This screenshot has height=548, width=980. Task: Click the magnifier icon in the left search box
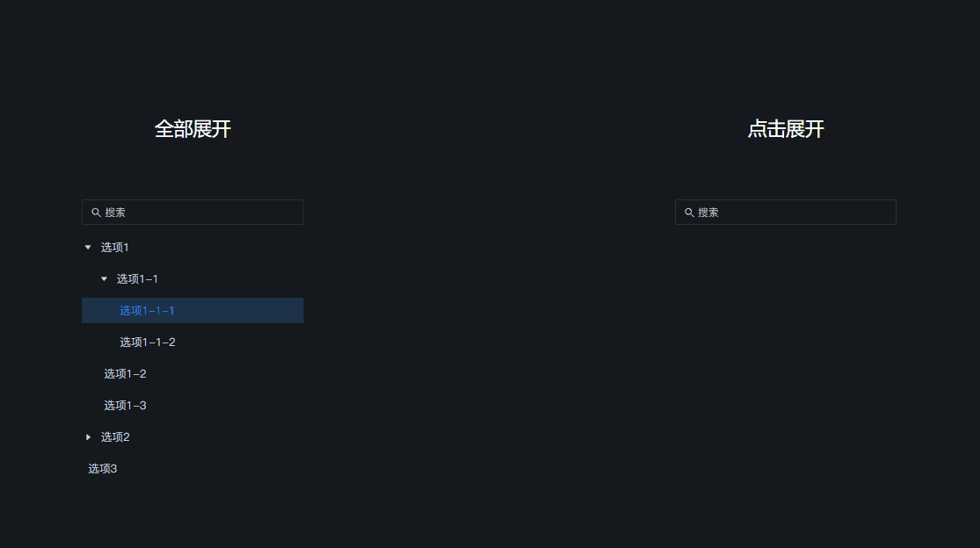[97, 212]
